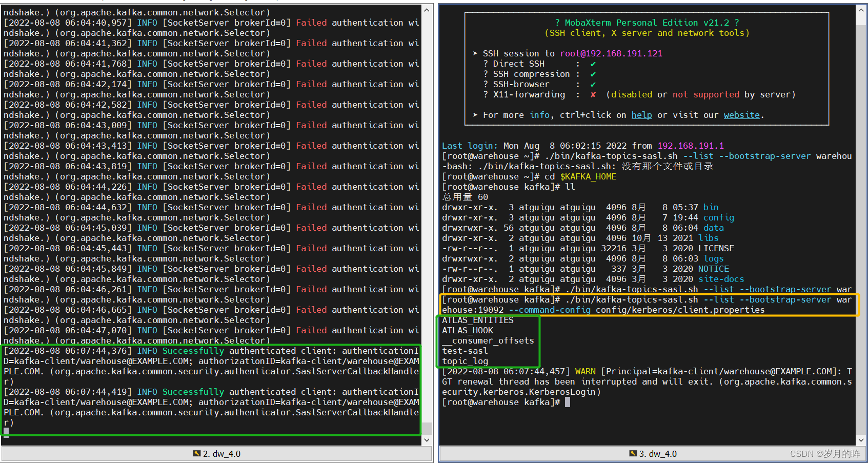Click the cursor at the last kafka prompt
Viewport: 868px width, 463px height.
568,402
